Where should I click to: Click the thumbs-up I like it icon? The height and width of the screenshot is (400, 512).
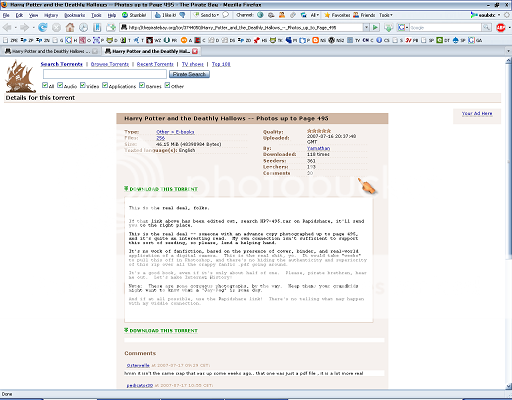coord(158,15)
